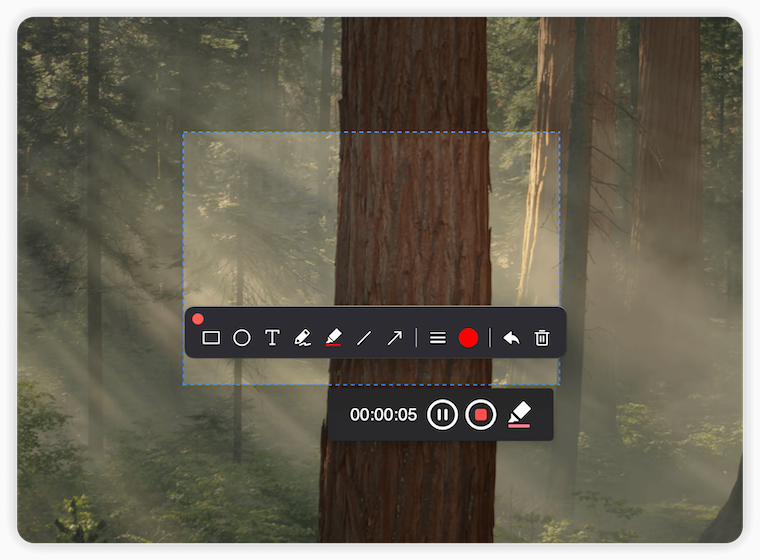
Task: Pick the freehand Pen tool
Action: coord(303,338)
